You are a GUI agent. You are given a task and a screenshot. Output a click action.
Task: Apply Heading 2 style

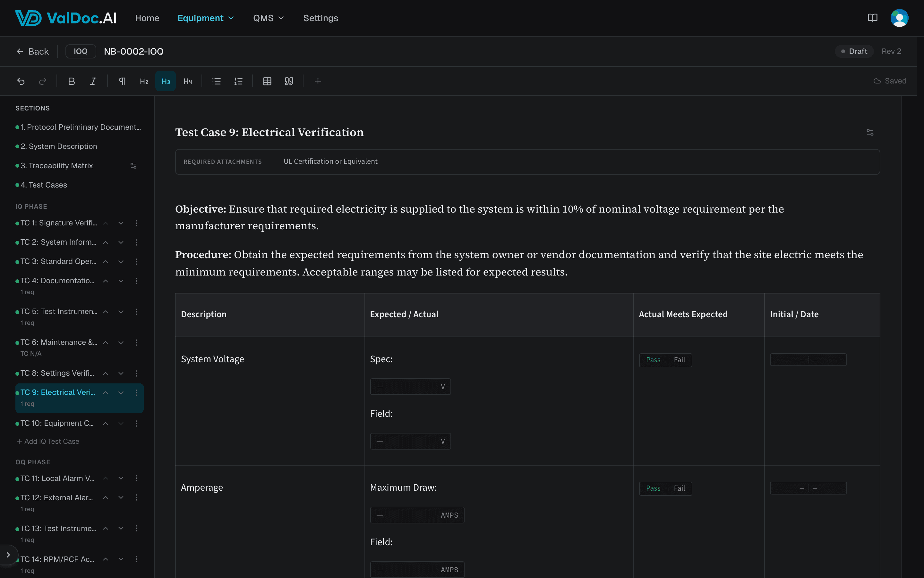[144, 81]
